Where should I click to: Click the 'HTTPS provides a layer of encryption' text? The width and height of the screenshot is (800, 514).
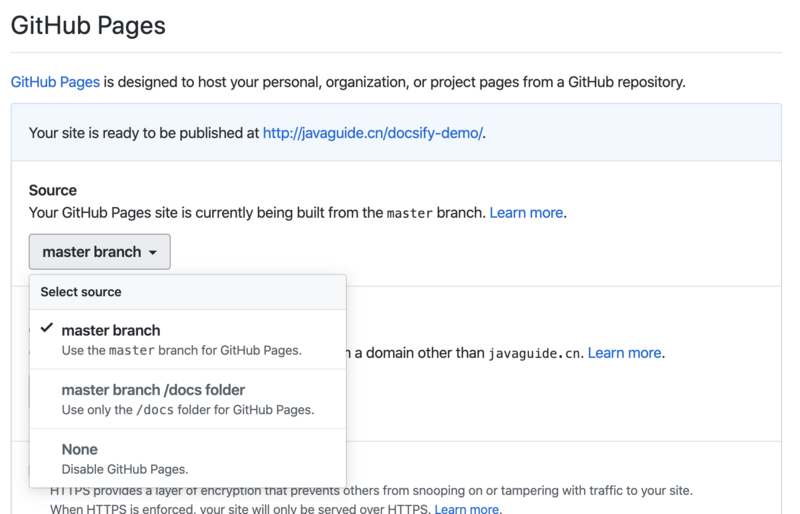[370, 491]
